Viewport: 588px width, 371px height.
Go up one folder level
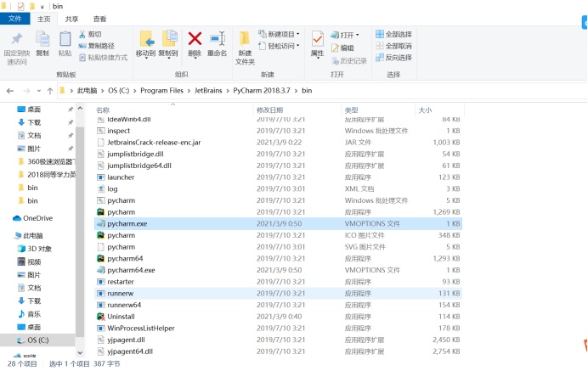click(50, 91)
